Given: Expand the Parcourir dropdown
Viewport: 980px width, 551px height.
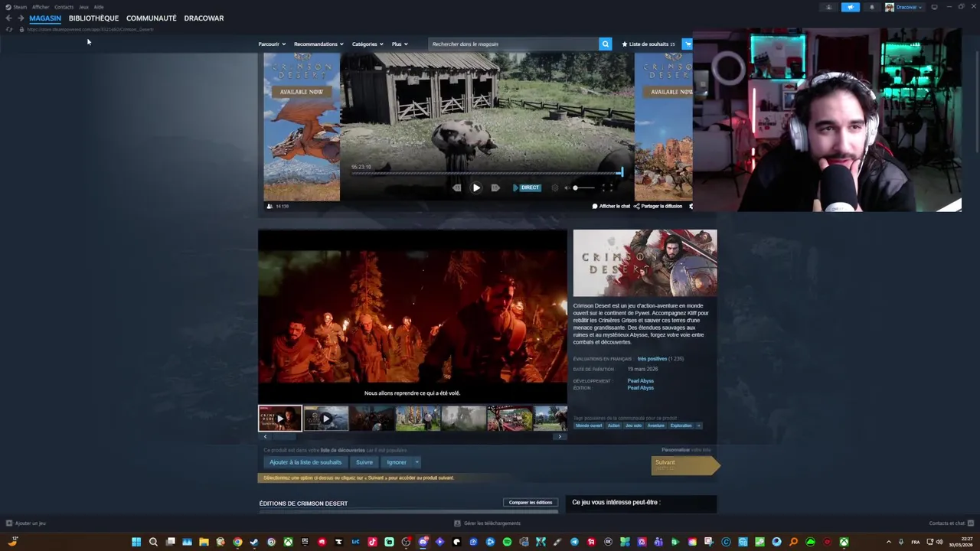Looking at the screenshot, I should coord(272,44).
